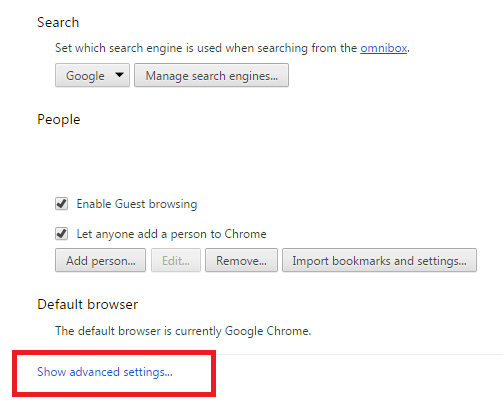503x403 pixels.
Task: Click the default browser status text
Action: coord(183,331)
